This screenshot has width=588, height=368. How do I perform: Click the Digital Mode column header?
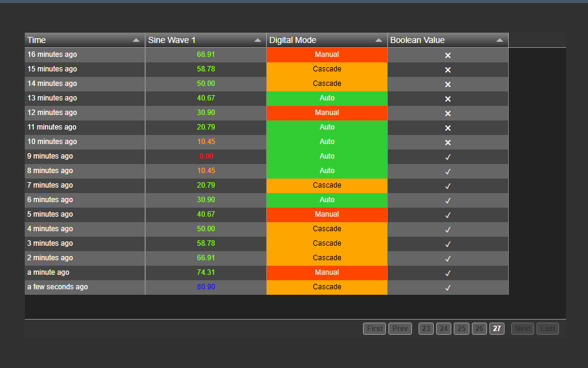(327, 40)
